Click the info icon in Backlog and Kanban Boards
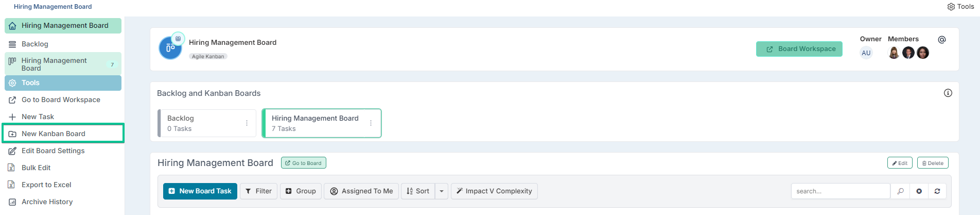The height and width of the screenshot is (215, 980). pyautogui.click(x=948, y=93)
